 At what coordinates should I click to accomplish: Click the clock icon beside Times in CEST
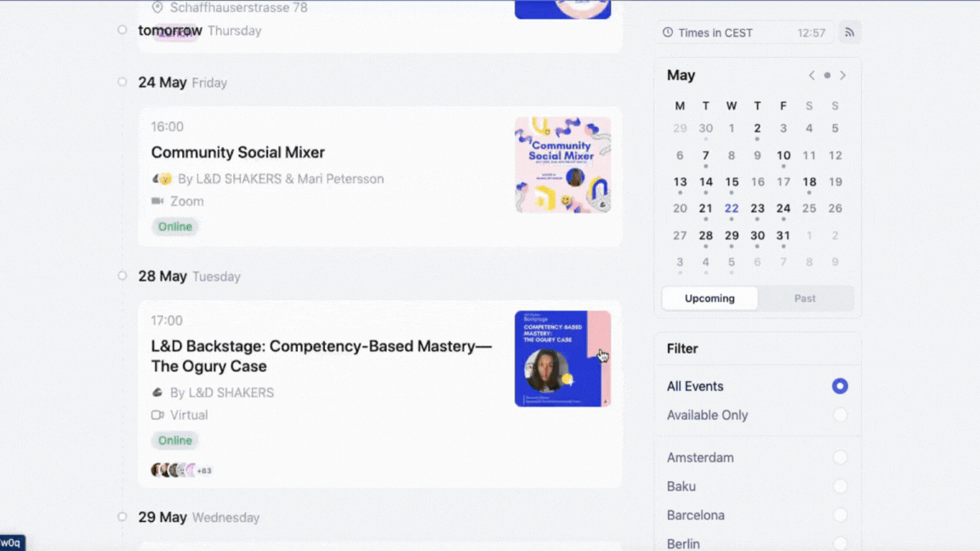point(668,32)
